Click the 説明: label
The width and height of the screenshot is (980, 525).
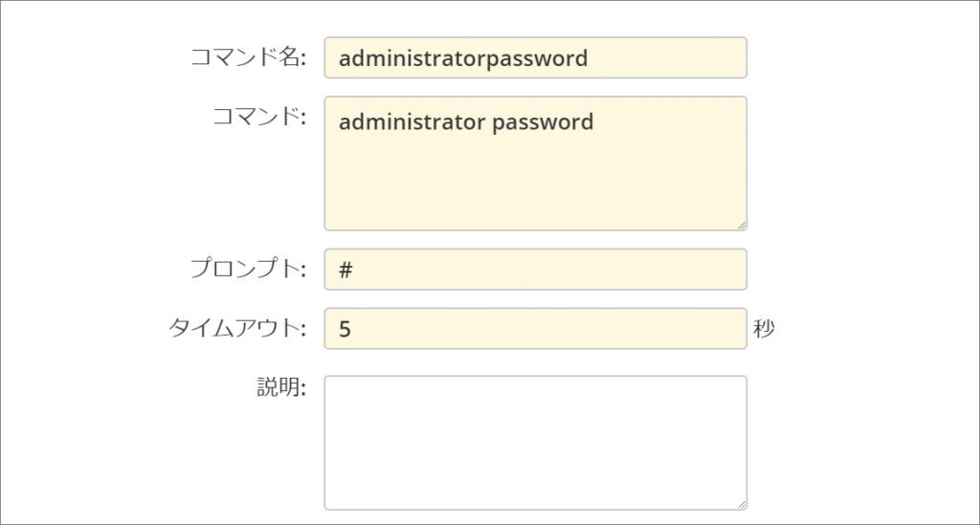(280, 387)
